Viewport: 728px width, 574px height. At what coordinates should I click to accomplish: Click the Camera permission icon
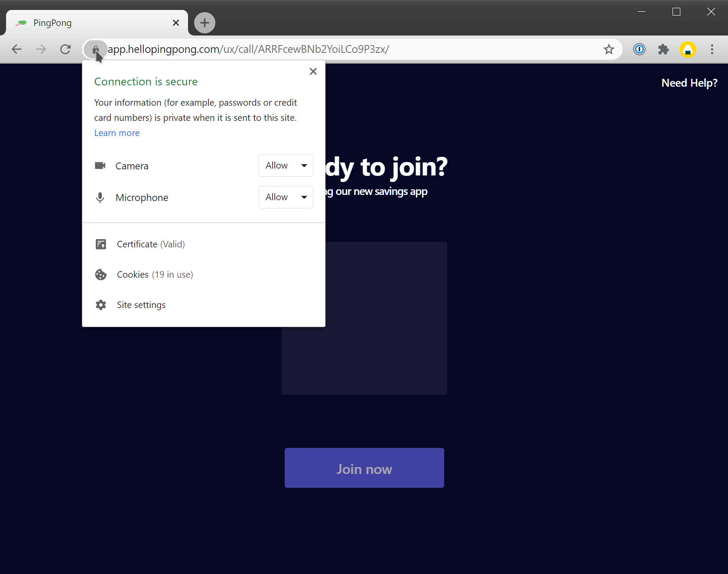100,165
